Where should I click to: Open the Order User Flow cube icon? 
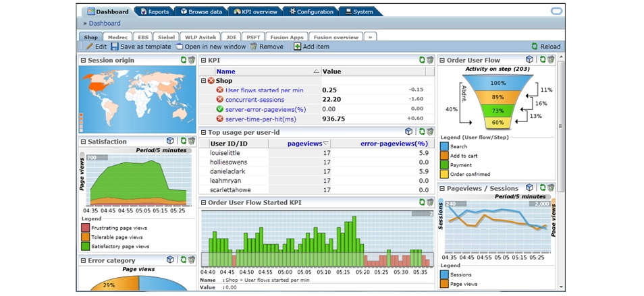(529, 60)
